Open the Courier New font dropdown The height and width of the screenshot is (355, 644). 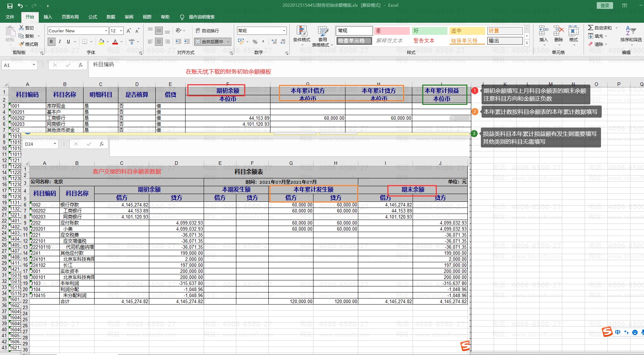(x=106, y=31)
